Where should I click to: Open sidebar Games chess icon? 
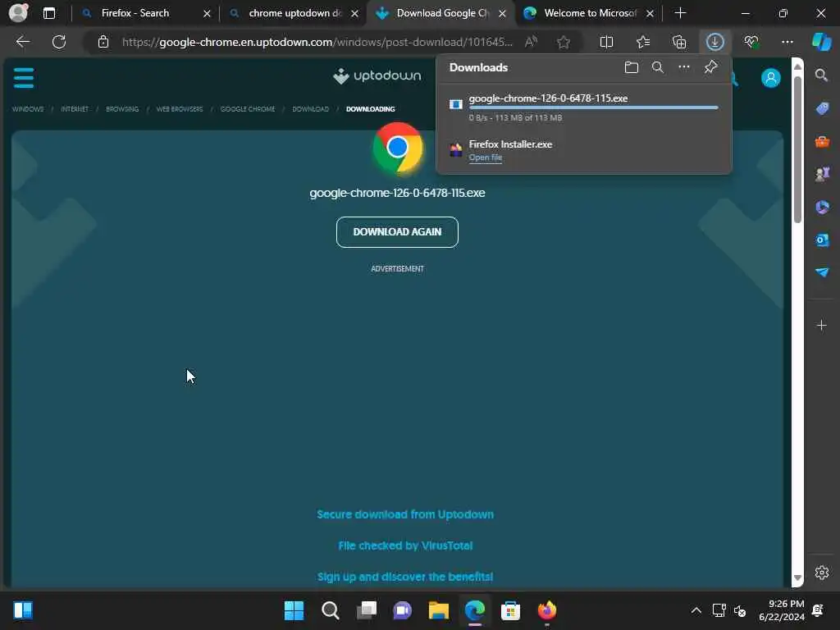click(x=822, y=174)
